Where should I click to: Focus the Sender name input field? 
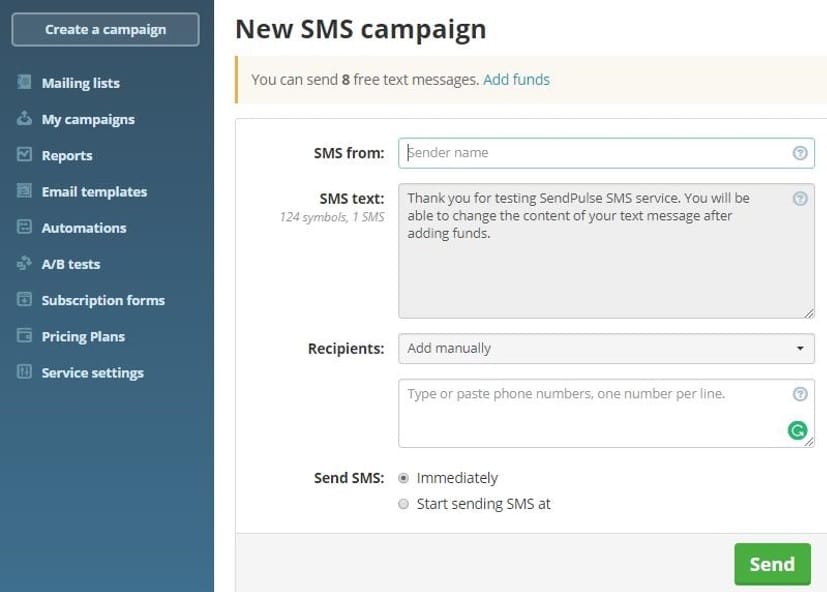[x=606, y=153]
